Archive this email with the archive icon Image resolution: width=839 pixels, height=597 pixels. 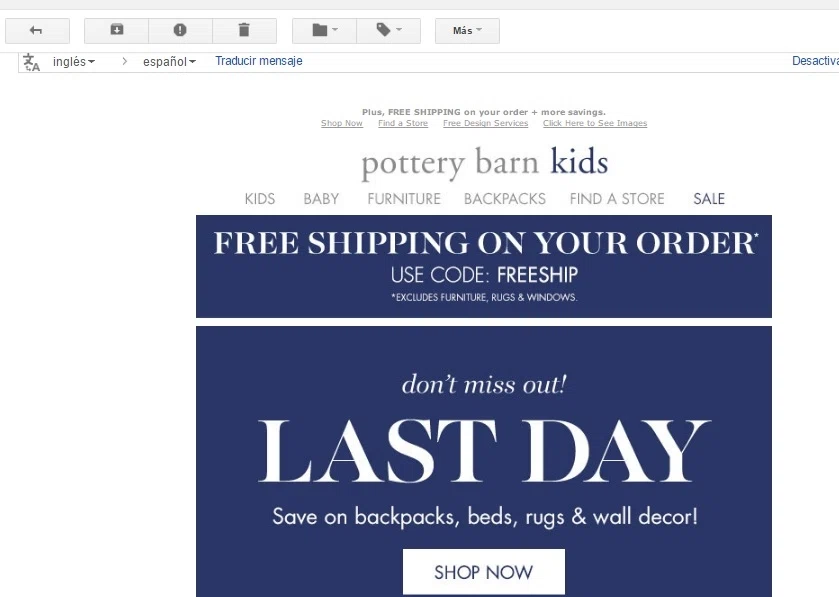[x=116, y=30]
